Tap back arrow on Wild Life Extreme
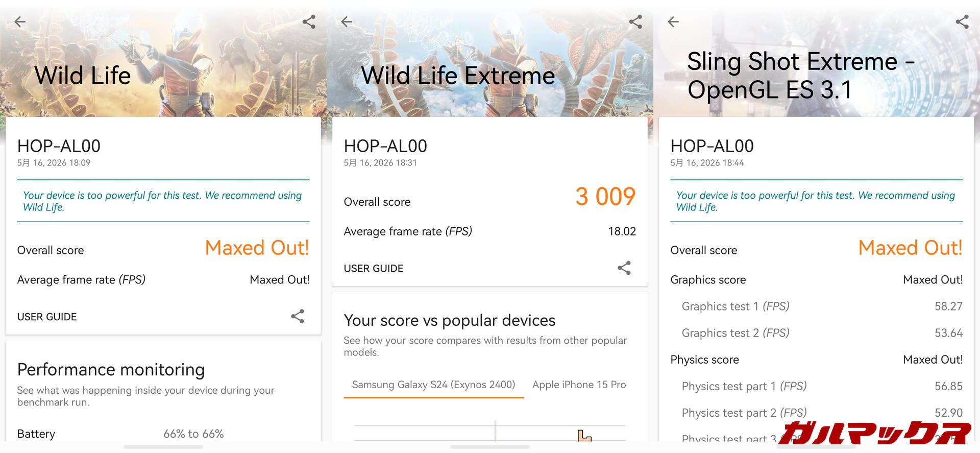Screen dimensions: 980x453 (x=347, y=22)
